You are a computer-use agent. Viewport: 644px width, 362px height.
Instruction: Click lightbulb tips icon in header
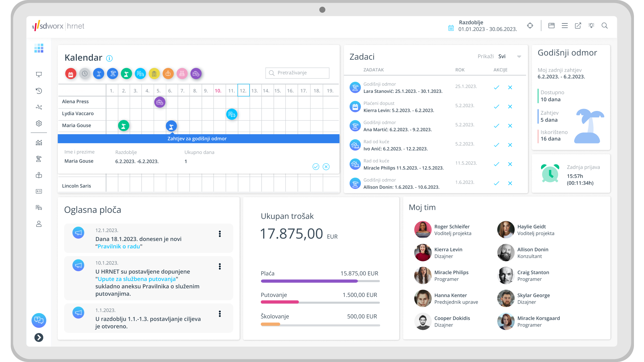pos(591,25)
